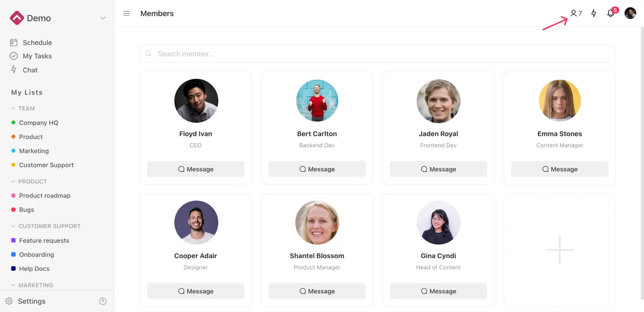Screen dimensions: 644x312
Task: Open Chat from the sidebar
Action: click(30, 70)
